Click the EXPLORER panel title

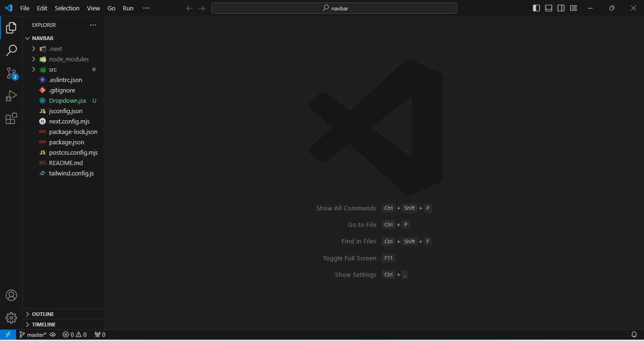44,25
